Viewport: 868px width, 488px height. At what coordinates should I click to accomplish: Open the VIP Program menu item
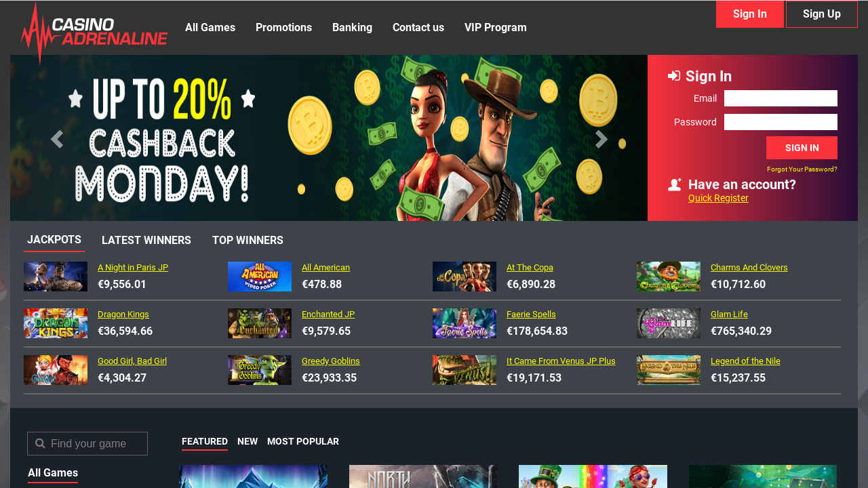tap(496, 28)
